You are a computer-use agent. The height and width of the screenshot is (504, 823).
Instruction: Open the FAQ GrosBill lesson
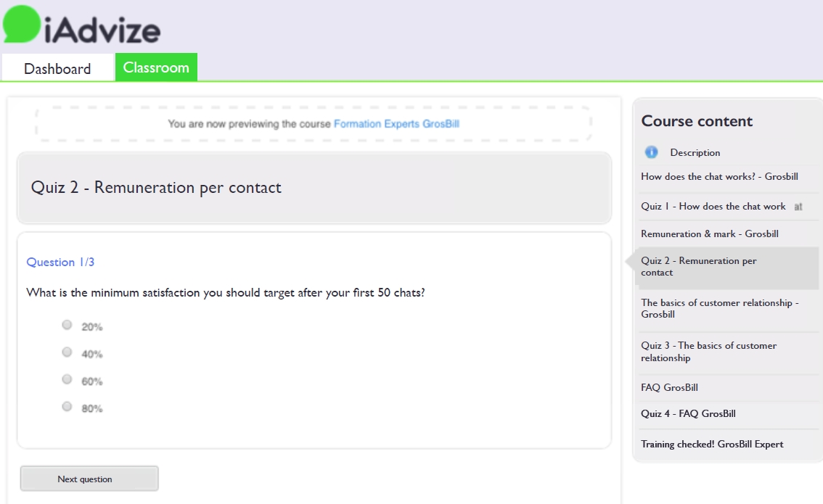[x=669, y=388]
